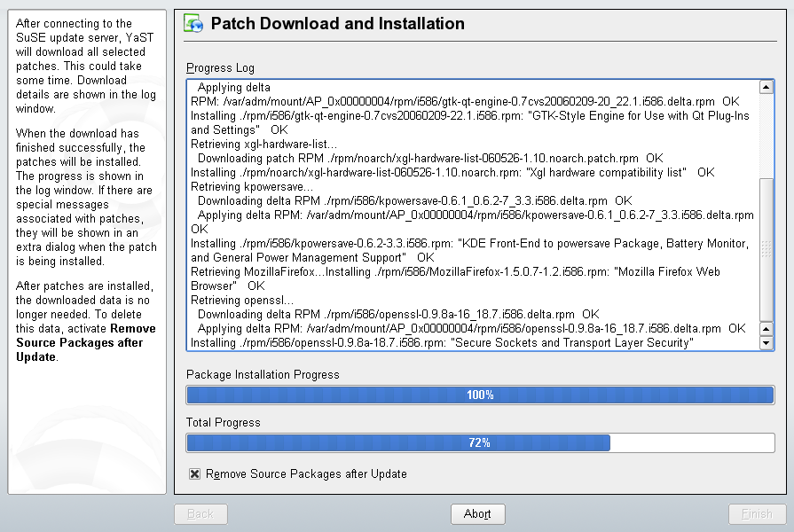Viewport: 794px width, 532px height.
Task: Click the Finish button
Action: click(757, 513)
